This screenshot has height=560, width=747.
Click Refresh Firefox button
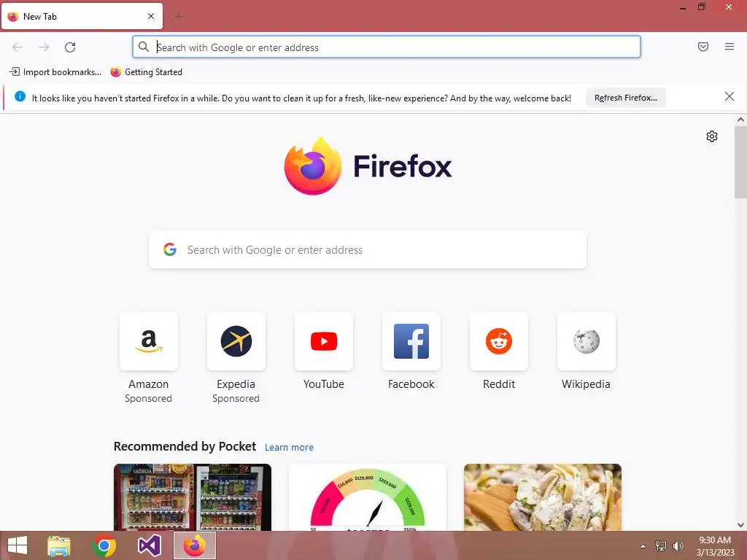click(x=625, y=98)
